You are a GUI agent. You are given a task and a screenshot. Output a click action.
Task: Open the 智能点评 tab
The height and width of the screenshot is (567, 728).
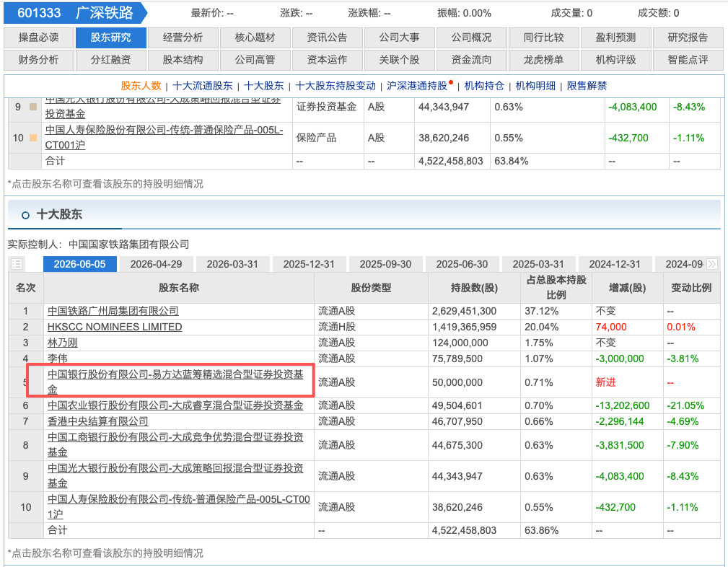tap(688, 60)
